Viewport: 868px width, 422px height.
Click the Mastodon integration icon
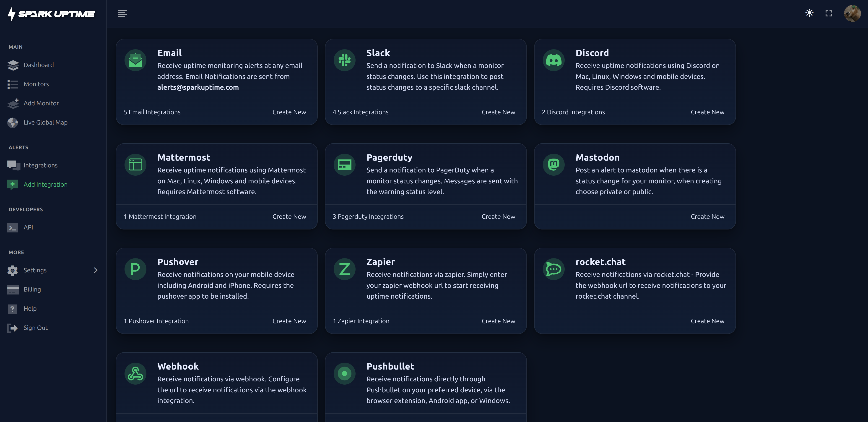(x=553, y=165)
